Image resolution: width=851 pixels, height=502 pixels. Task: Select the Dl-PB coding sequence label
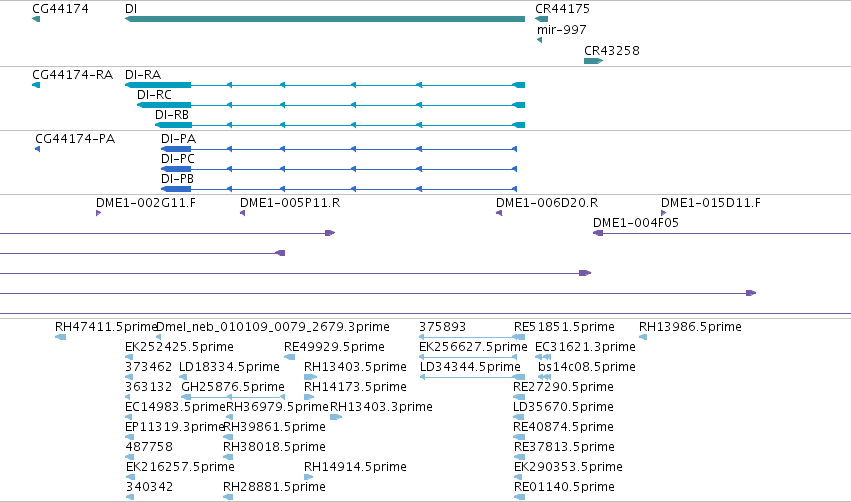coord(177,179)
